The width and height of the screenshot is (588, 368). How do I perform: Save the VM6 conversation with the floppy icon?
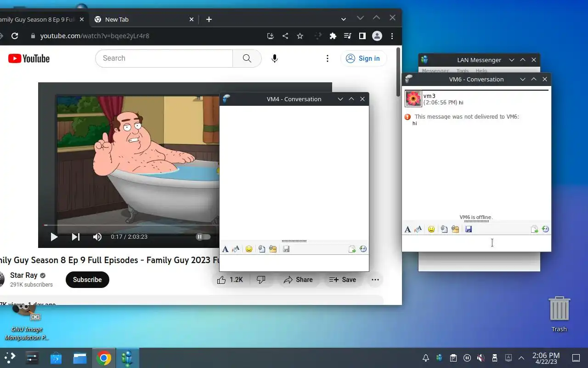point(469,229)
